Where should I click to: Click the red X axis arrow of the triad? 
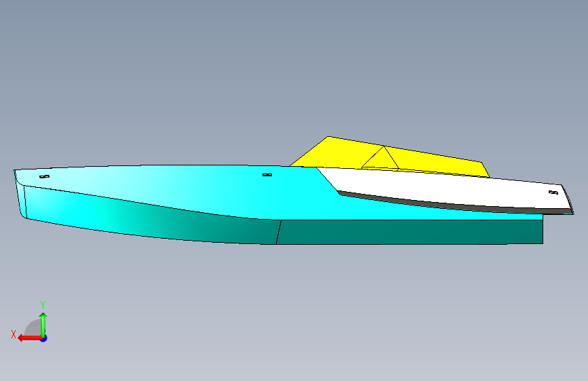click(29, 338)
